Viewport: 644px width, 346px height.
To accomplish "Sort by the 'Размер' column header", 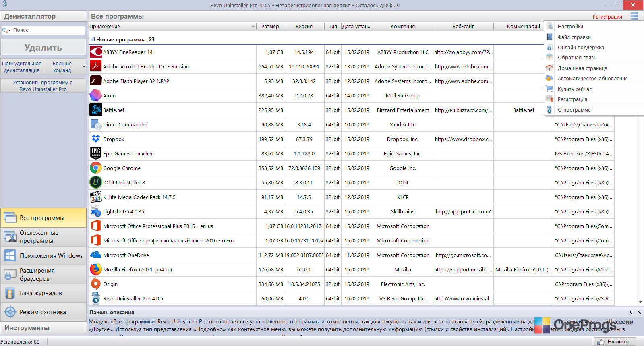I will click(270, 27).
